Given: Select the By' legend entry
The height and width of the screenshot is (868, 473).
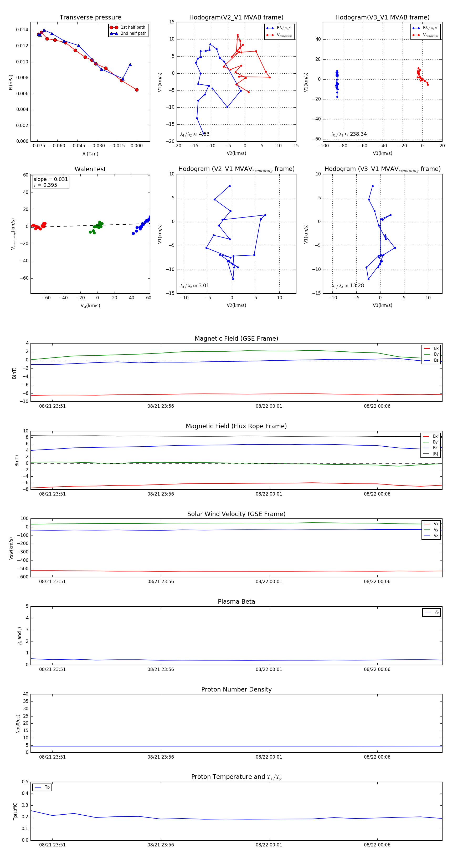Looking at the screenshot, I should tap(431, 442).
